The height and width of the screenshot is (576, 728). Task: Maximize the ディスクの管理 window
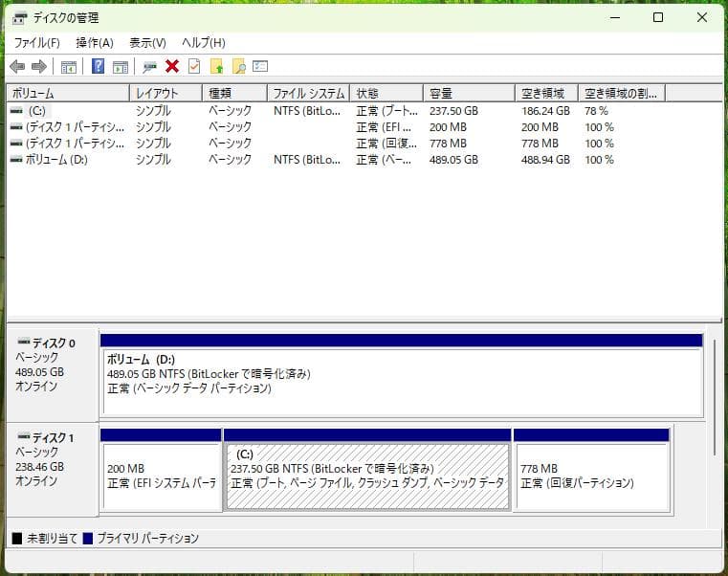coord(658,17)
